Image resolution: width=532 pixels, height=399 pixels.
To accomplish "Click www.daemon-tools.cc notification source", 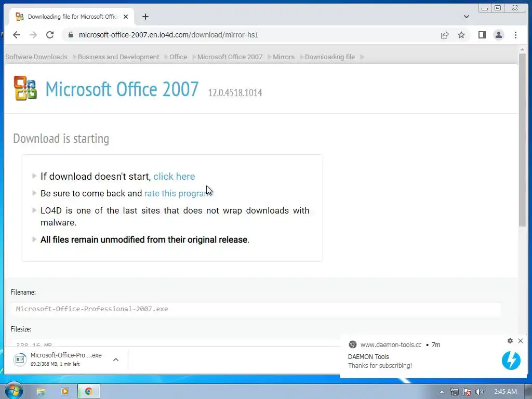I will click(391, 345).
